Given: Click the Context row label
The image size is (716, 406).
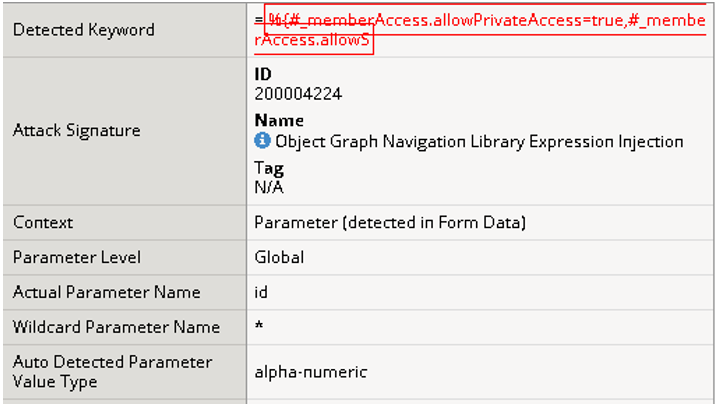Looking at the screenshot, I should [x=43, y=222].
